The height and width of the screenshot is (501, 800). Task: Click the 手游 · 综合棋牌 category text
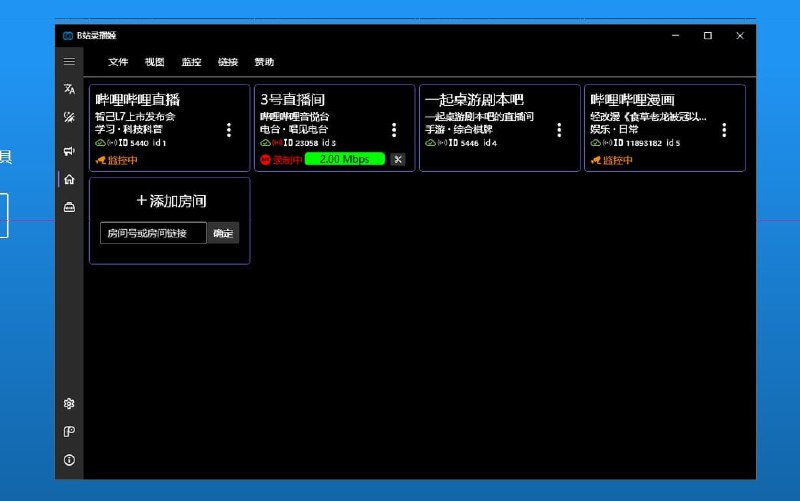click(459, 130)
